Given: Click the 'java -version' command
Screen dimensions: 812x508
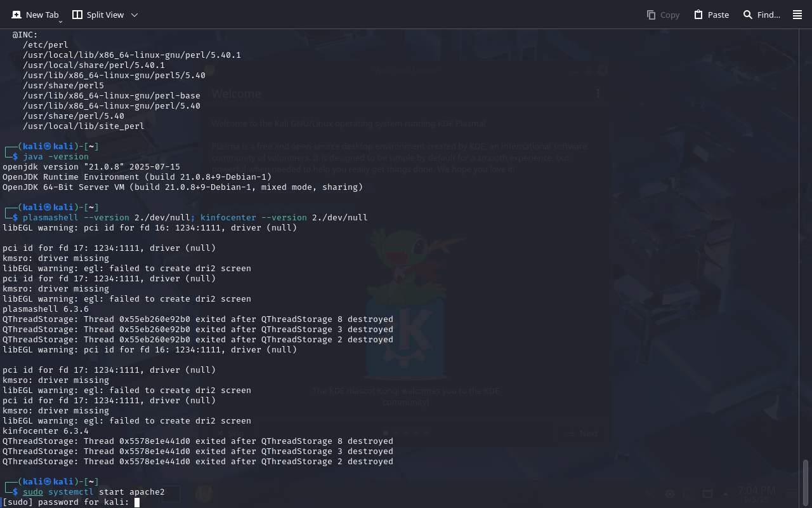Looking at the screenshot, I should coord(56,157).
